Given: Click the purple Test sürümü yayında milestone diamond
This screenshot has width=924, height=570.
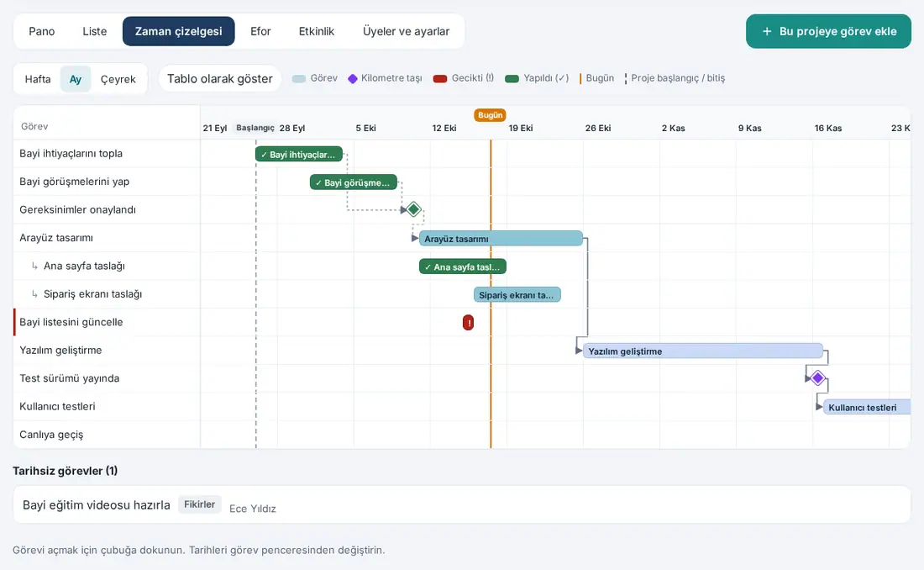Looking at the screenshot, I should click(817, 377).
